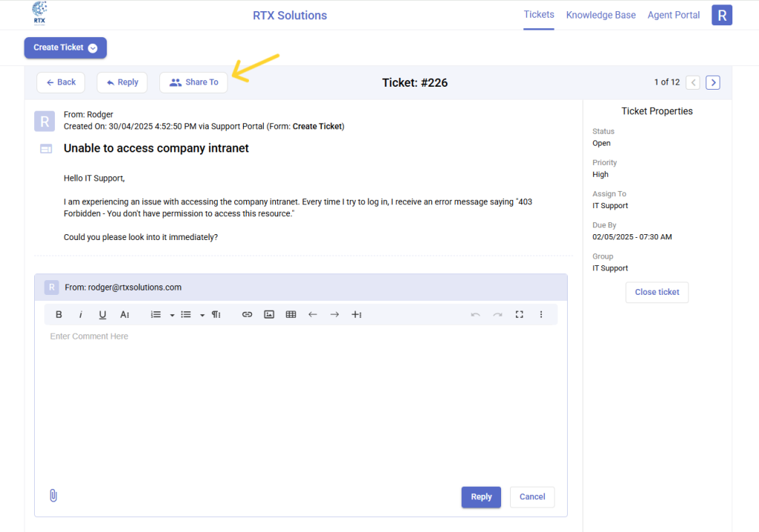Click the top Reply button
The width and height of the screenshot is (759, 532).
pyautogui.click(x=122, y=82)
